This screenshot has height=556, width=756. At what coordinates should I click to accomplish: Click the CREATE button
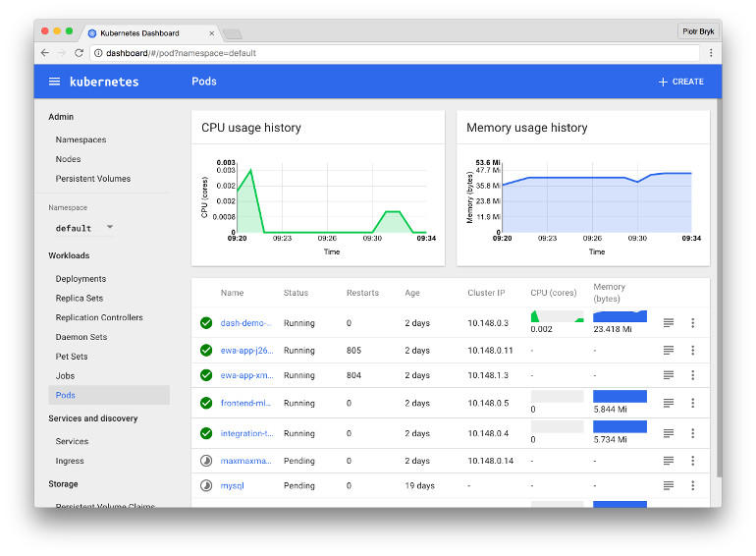point(680,82)
